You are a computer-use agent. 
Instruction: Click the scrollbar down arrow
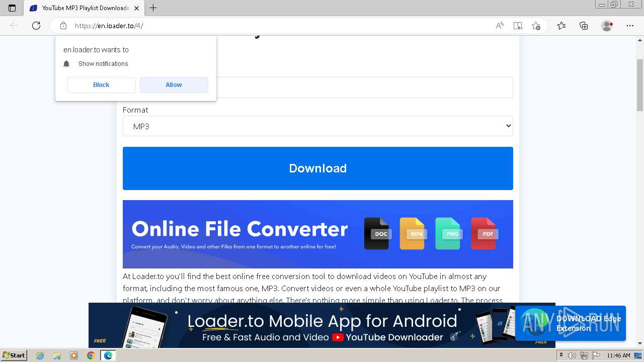[x=640, y=344]
